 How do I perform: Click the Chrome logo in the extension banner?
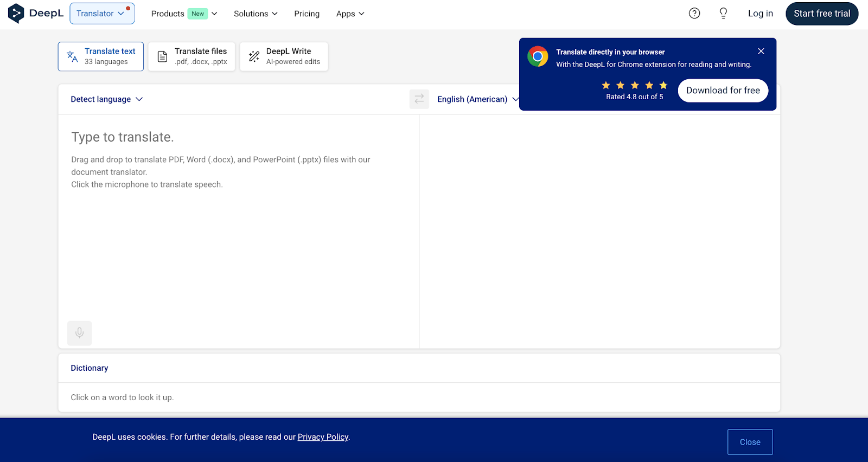coord(538,56)
